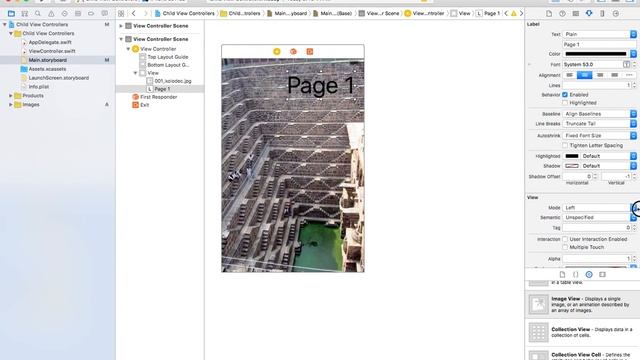The height and width of the screenshot is (360, 640).
Task: Show the Size inspector
Action: point(602,13)
